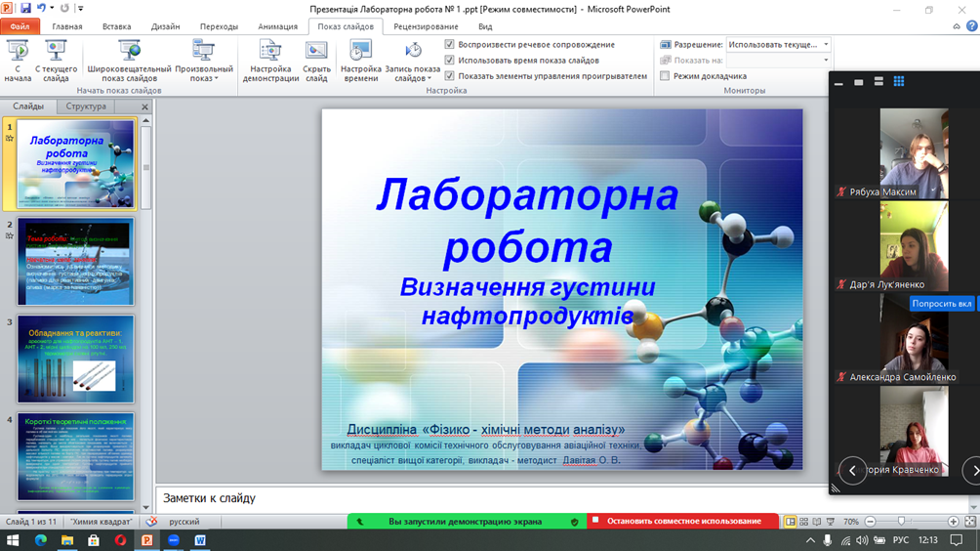This screenshot has width=980, height=551.
Task: Enable Режим докладчика checkbox
Action: click(665, 76)
